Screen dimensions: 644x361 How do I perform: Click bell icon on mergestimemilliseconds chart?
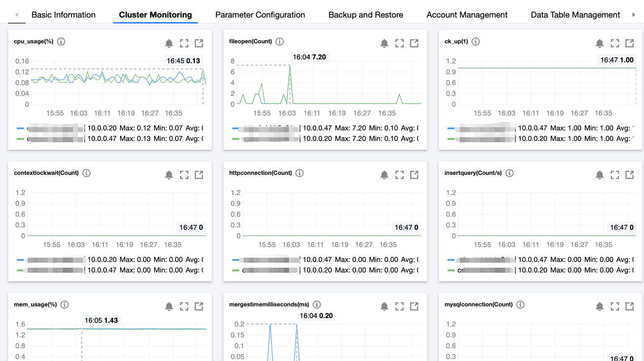(x=384, y=307)
